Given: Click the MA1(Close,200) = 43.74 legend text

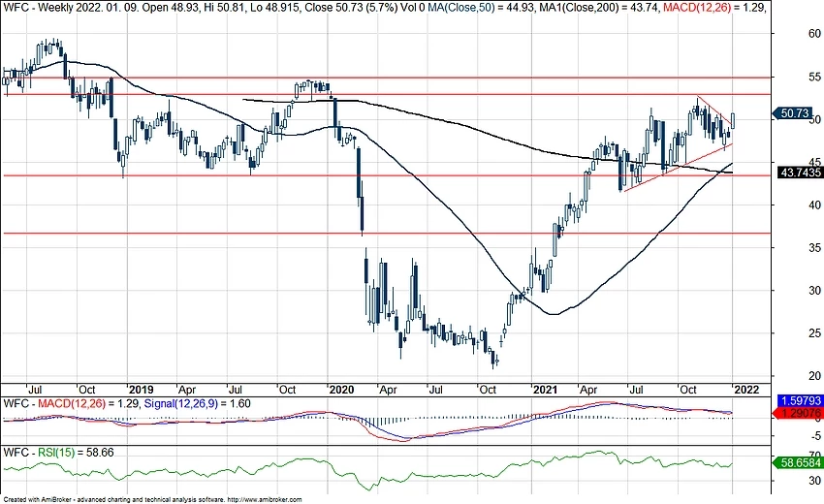Looking at the screenshot, I should [599, 8].
